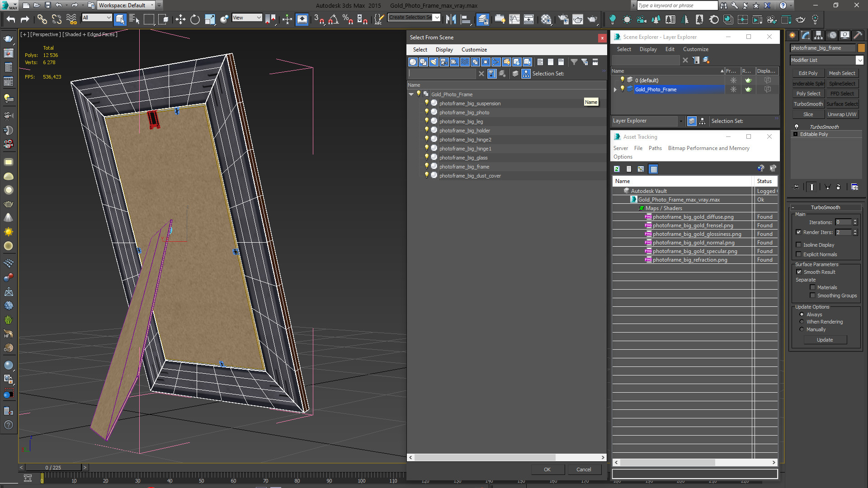The height and width of the screenshot is (488, 868).
Task: Click the object color swatch
Action: (x=861, y=48)
